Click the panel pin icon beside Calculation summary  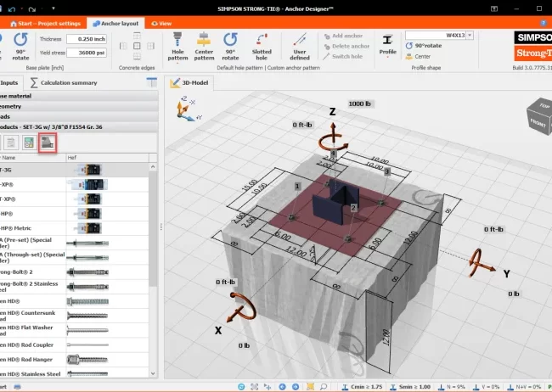(152, 82)
